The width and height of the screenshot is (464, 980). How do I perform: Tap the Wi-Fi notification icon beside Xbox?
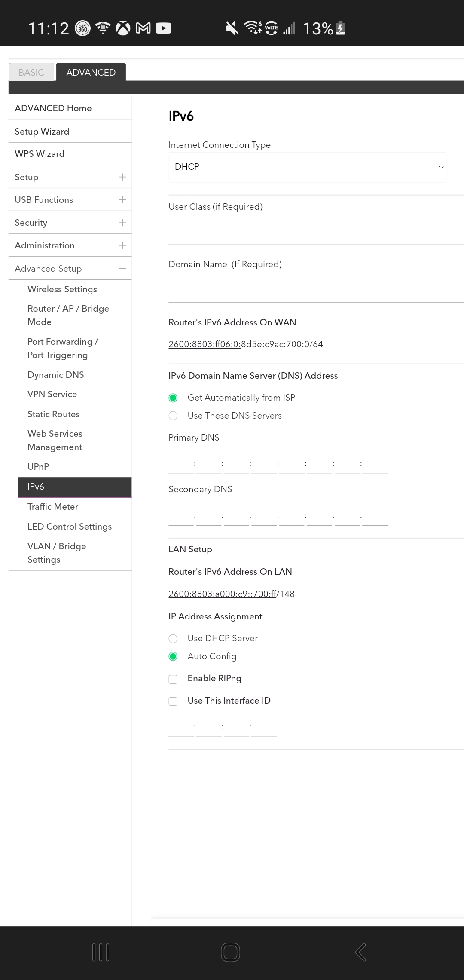tap(103, 28)
